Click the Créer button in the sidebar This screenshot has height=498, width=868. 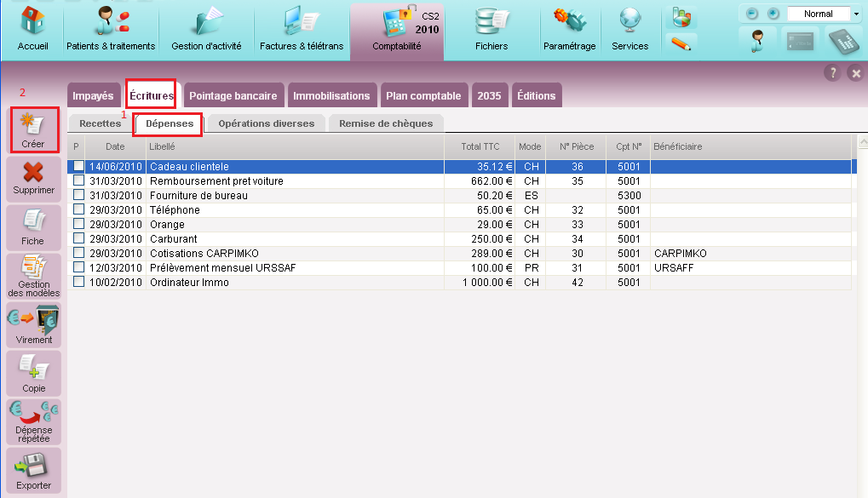coord(33,129)
